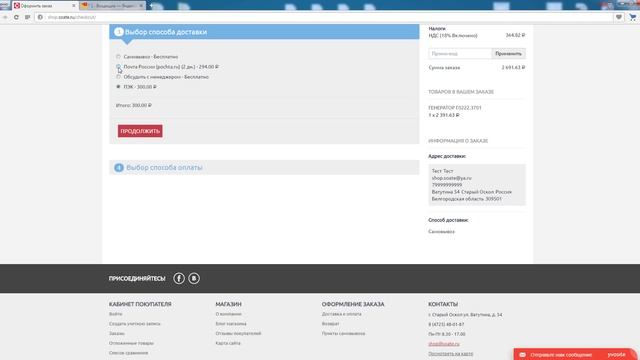Open "Доставка и оплата" footer link
This screenshot has height=360, width=640.
pos(342,314)
